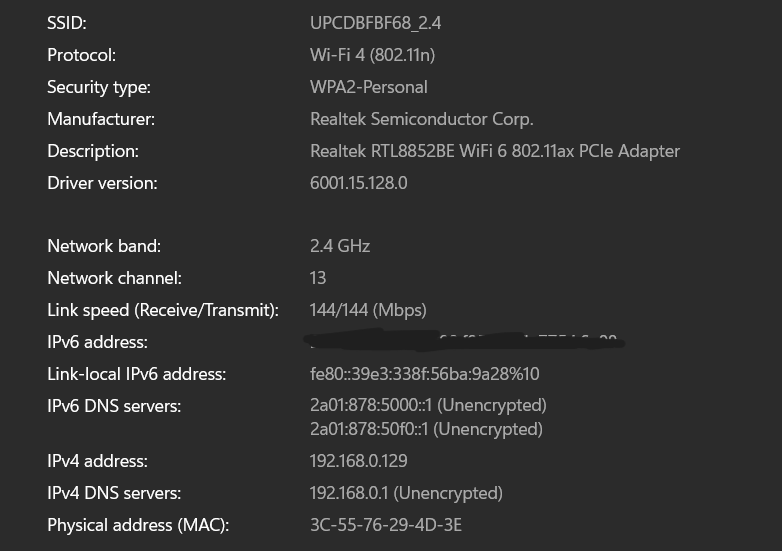This screenshot has width=782, height=551.
Task: Click the Network channel label
Action: coord(115,278)
